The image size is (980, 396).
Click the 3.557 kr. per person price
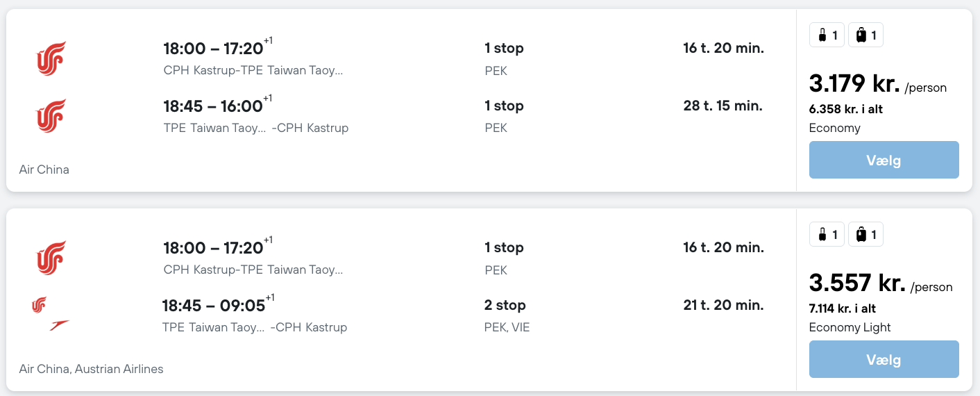(x=857, y=283)
